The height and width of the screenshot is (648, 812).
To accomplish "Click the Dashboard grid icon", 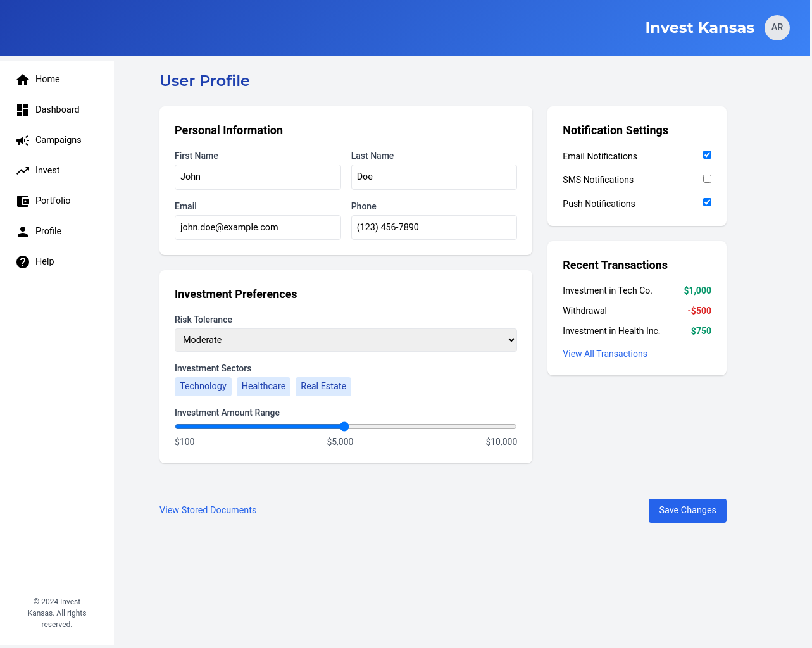I will [23, 110].
